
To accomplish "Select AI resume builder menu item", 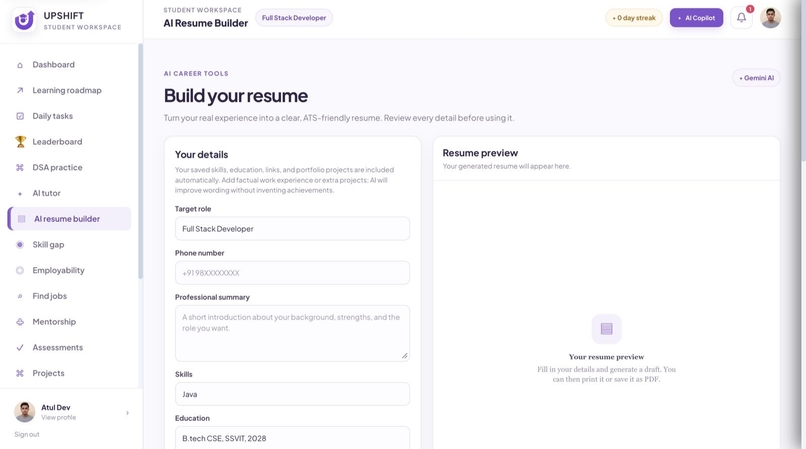I will point(69,219).
